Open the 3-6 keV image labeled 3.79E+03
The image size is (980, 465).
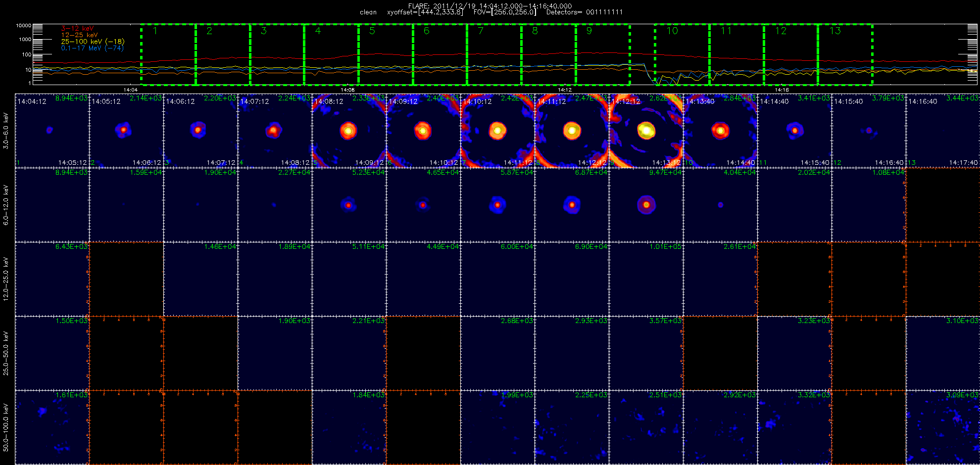pyautogui.click(x=869, y=131)
